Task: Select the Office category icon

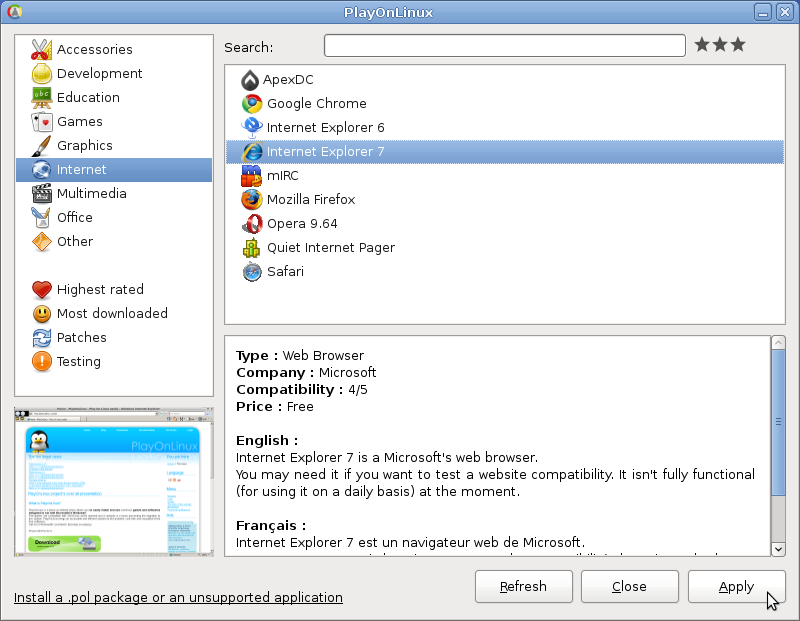Action: (x=41, y=217)
